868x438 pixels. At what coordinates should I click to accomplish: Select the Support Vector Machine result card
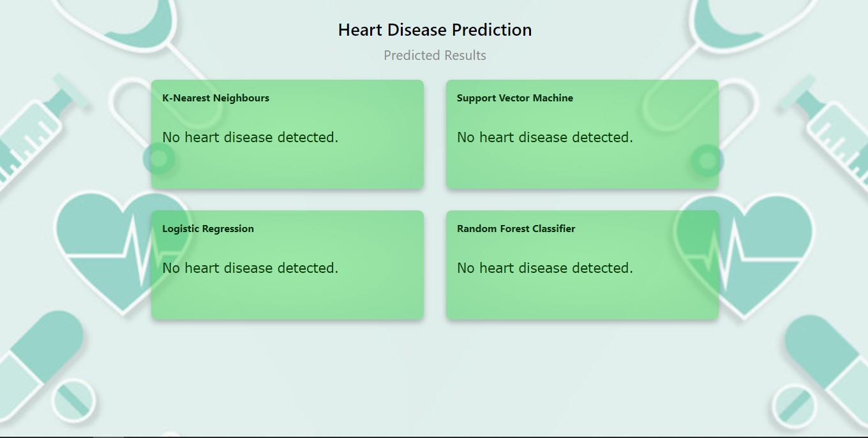click(x=582, y=134)
